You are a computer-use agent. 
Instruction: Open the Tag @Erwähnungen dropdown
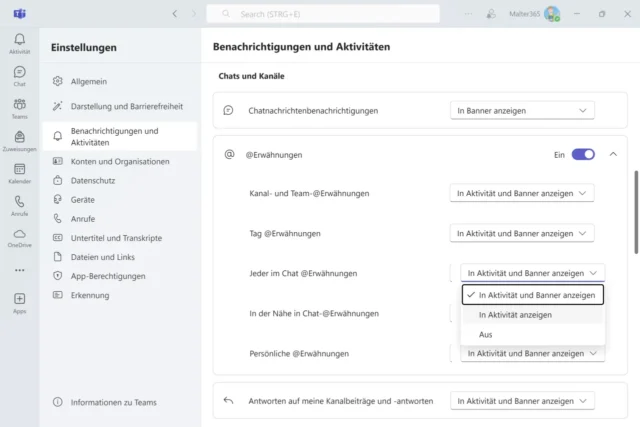(x=524, y=233)
